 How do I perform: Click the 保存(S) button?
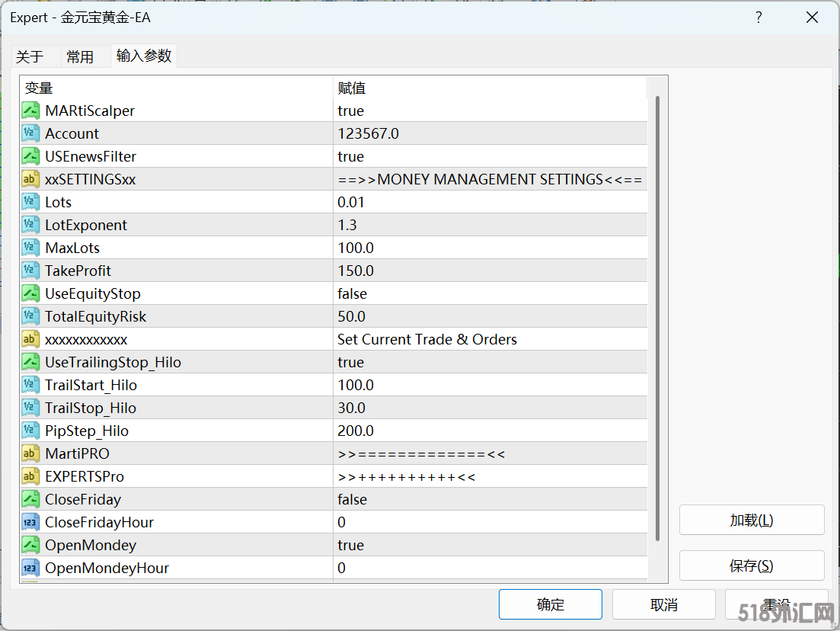[751, 565]
